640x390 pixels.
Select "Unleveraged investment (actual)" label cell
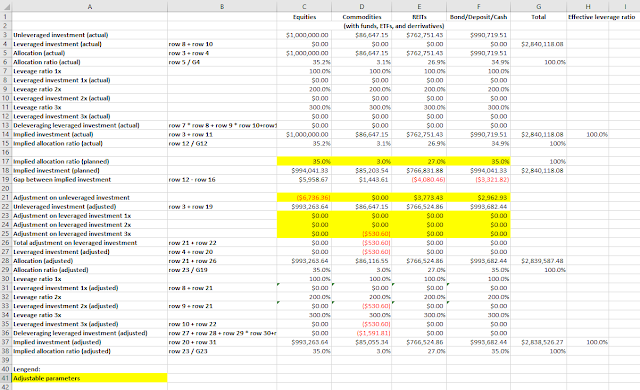point(89,35)
